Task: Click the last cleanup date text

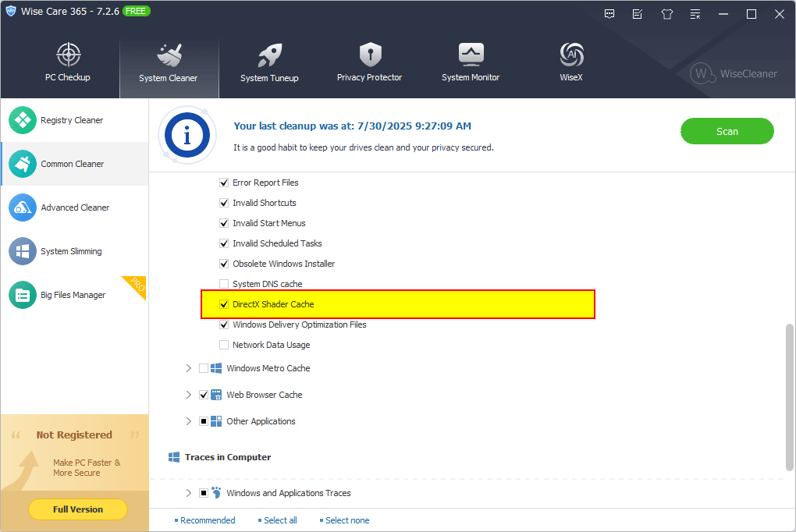Action: (352, 126)
